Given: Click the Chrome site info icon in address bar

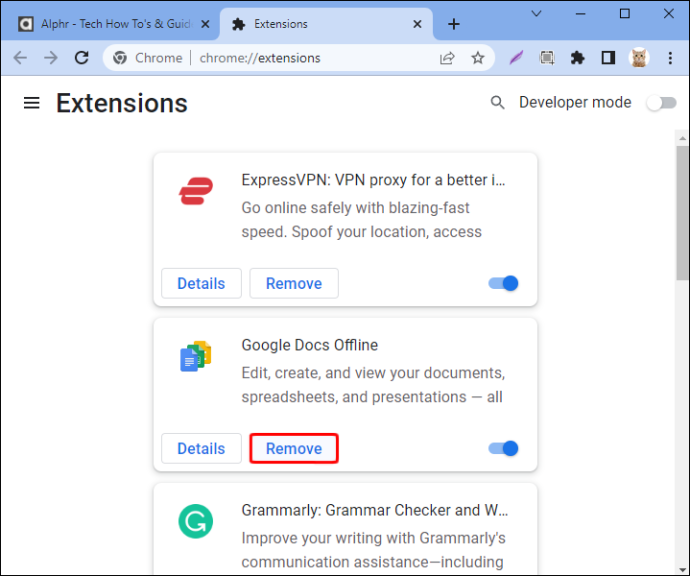Looking at the screenshot, I should click(x=120, y=58).
